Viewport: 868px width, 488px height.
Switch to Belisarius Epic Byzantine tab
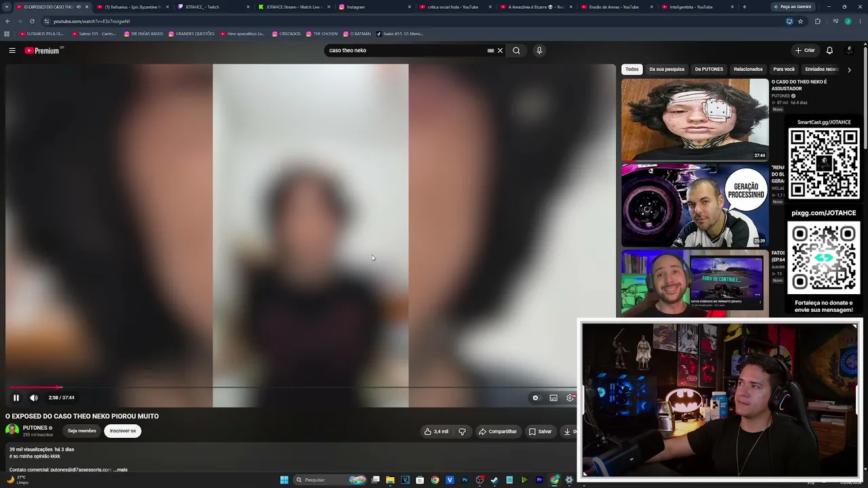point(132,7)
